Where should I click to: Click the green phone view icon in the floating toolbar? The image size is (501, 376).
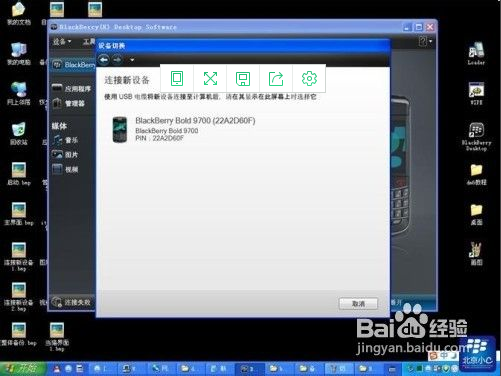click(x=177, y=79)
